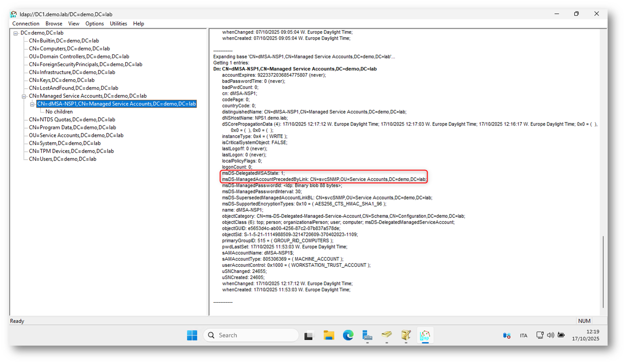This screenshot has width=626, height=364.
Task: Launch File Explorer from the taskbar
Action: pos(329,336)
